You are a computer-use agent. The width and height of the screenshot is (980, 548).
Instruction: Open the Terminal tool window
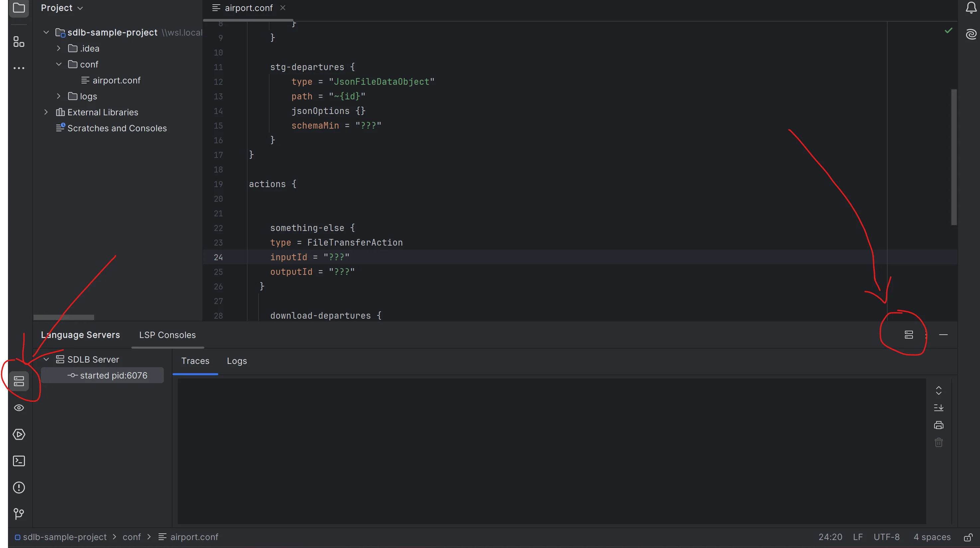click(19, 461)
